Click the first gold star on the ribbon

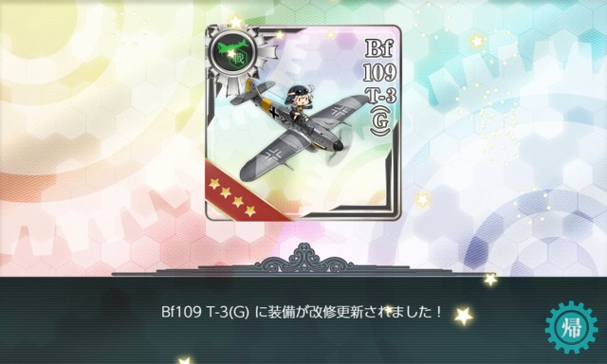click(214, 183)
